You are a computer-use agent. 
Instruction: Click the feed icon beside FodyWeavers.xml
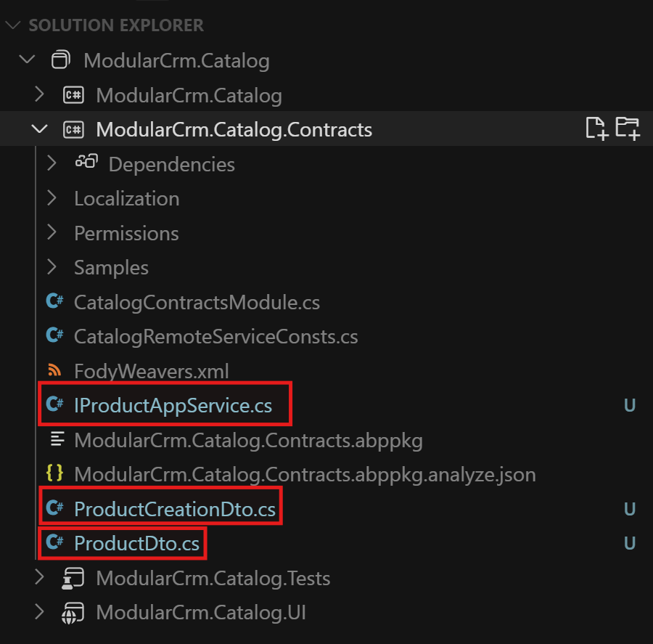56,370
